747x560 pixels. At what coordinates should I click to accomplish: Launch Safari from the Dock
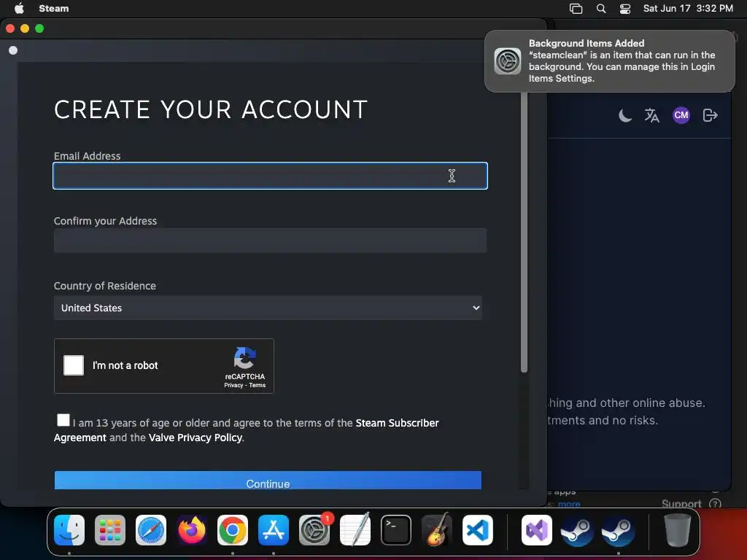coord(151,530)
